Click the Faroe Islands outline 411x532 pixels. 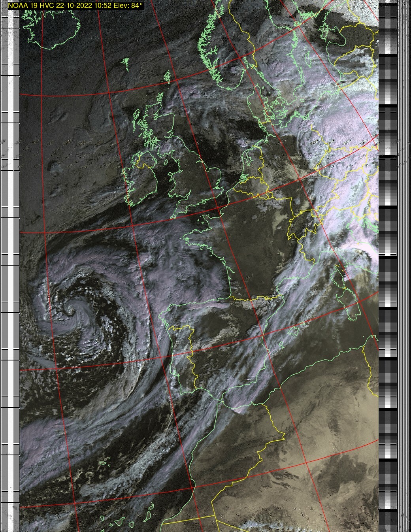[x=126, y=63]
